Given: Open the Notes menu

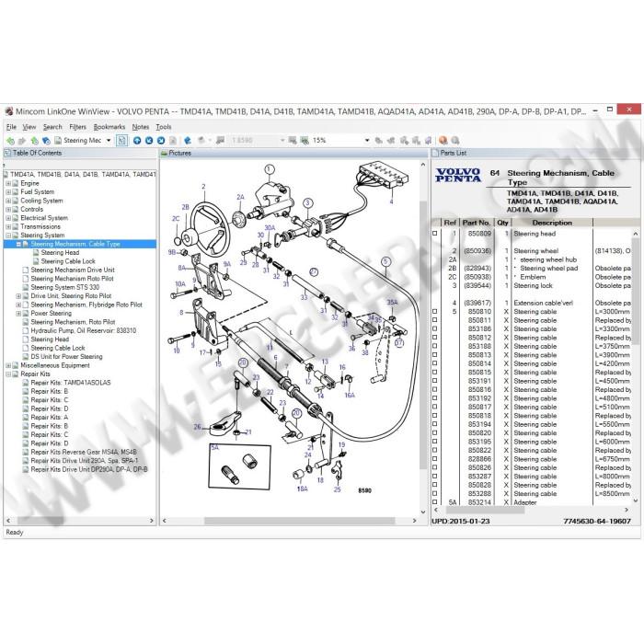Looking at the screenshot, I should point(141,127).
